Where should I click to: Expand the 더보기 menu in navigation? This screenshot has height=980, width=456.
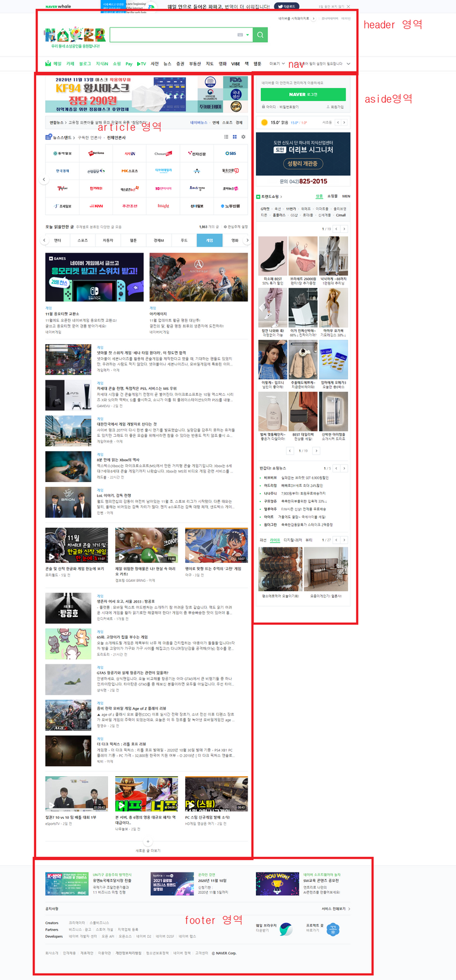pyautogui.click(x=277, y=64)
